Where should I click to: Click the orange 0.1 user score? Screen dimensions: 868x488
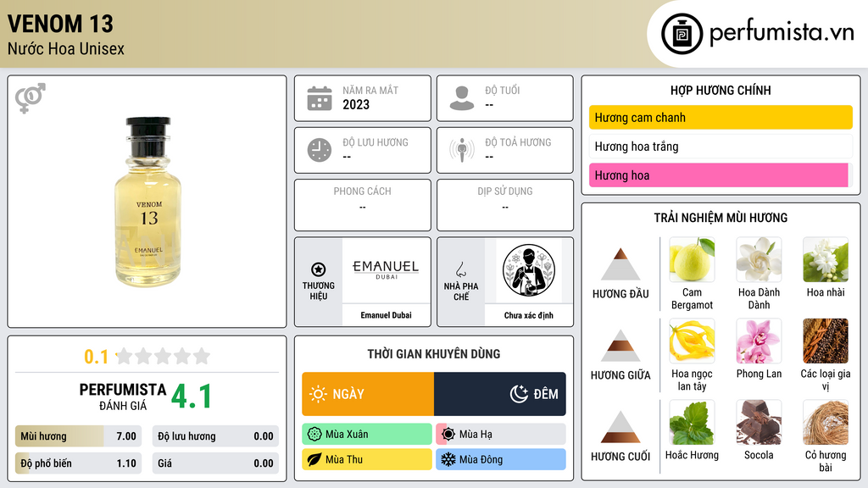point(97,357)
